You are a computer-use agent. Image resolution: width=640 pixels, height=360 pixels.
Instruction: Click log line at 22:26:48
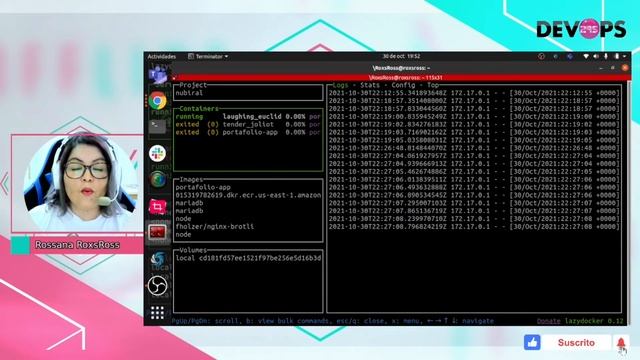tap(474, 148)
